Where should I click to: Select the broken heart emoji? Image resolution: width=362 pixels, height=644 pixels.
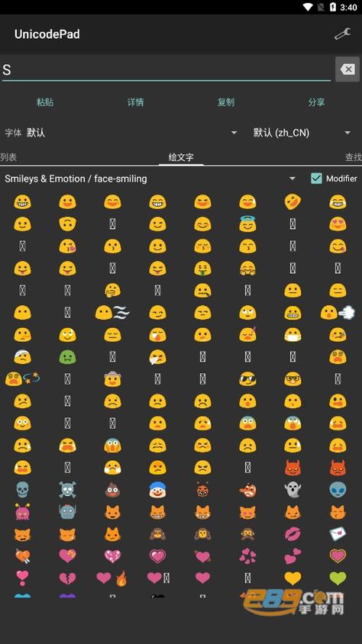67,578
